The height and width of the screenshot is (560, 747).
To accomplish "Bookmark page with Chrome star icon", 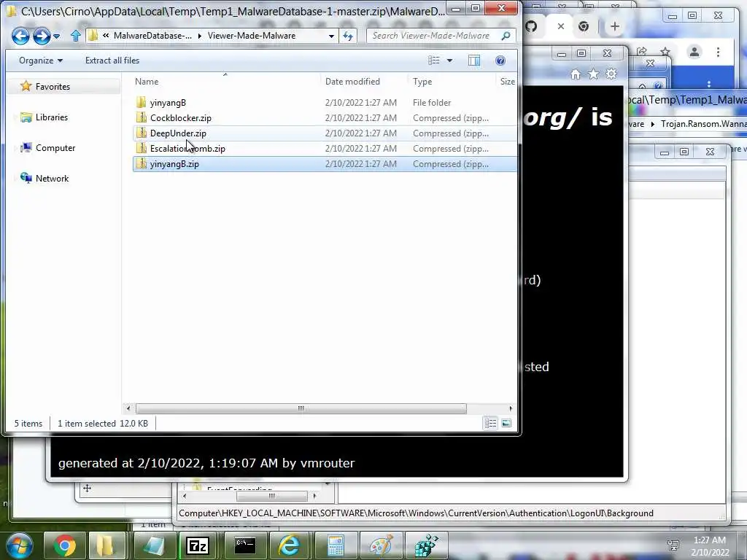I will [x=665, y=52].
